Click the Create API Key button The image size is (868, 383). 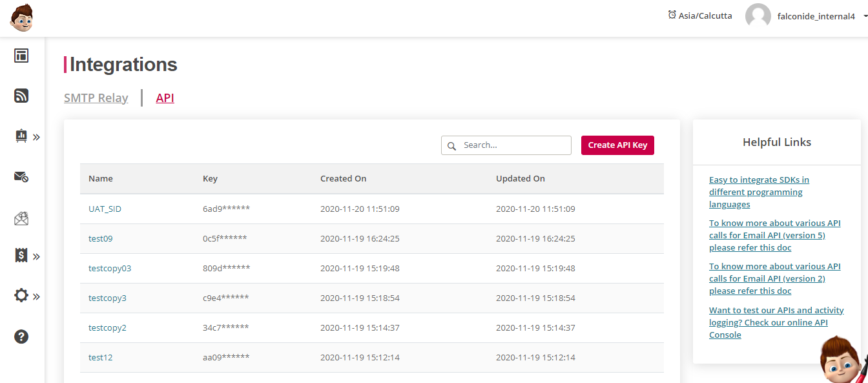coord(617,145)
